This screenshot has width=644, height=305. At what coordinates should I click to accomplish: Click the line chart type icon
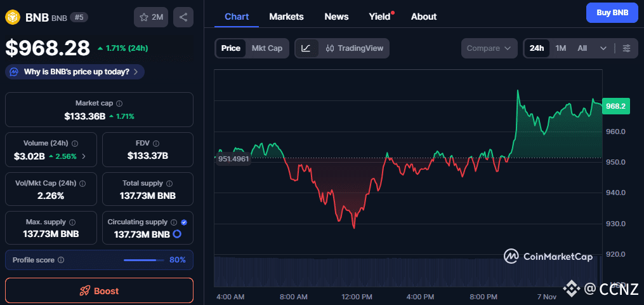tap(306, 48)
